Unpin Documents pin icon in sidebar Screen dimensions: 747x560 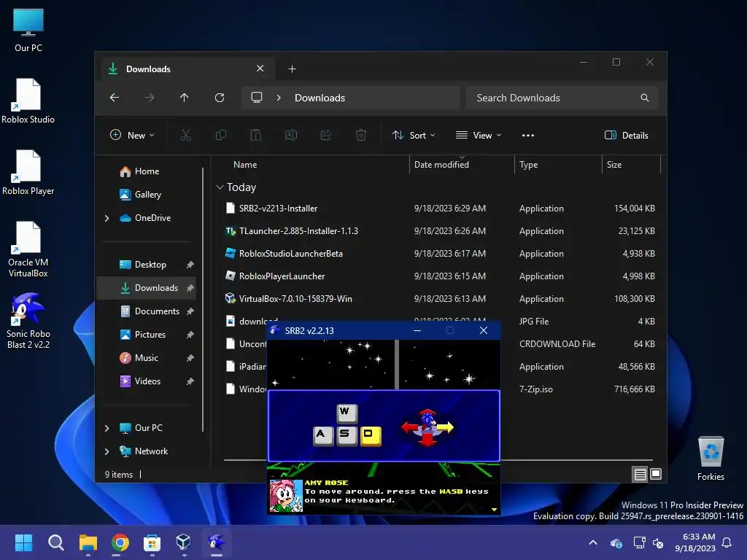point(190,311)
